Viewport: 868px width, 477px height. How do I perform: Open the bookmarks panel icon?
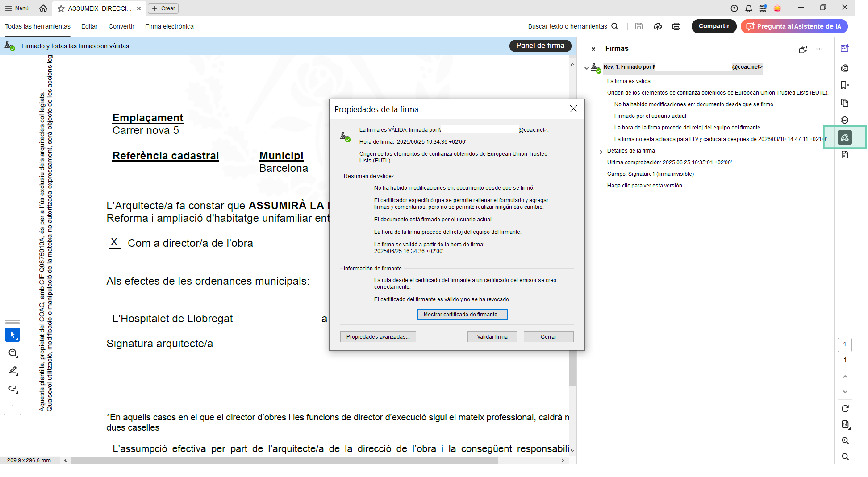tap(844, 85)
